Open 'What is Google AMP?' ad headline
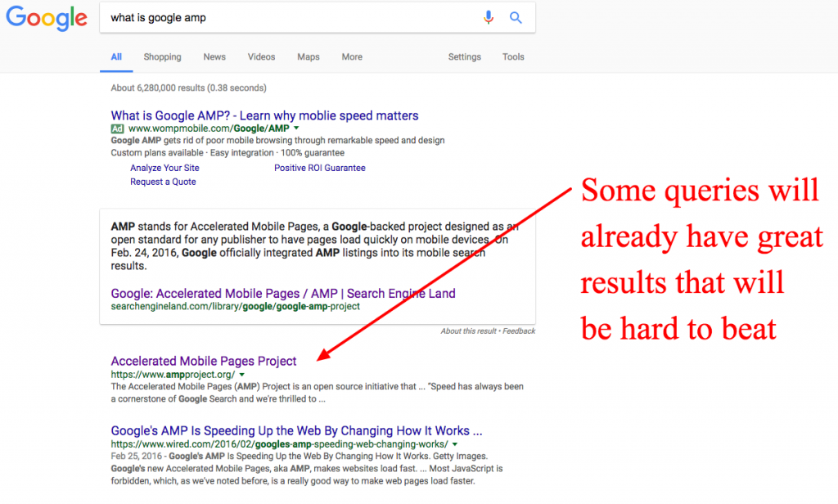The width and height of the screenshot is (838, 504). 264,115
